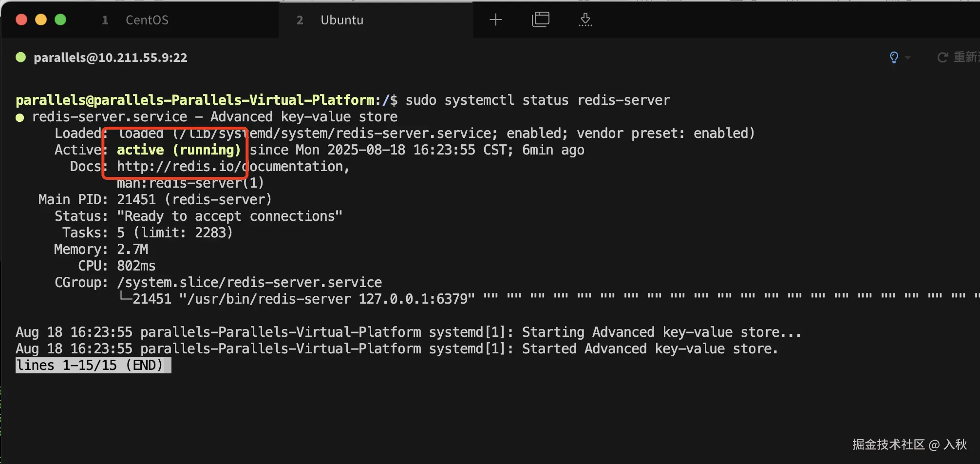Click the 'lines 1-15/15 (END)' pager status

(93, 365)
